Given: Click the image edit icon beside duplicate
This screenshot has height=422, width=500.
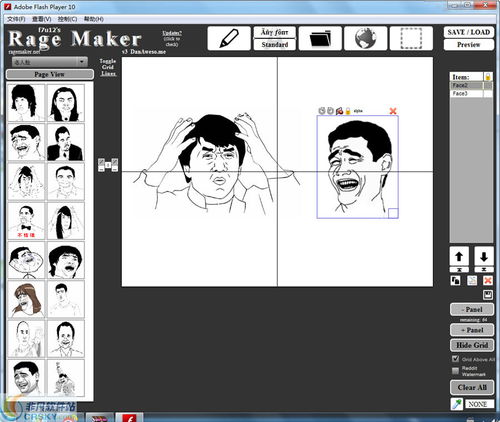Looking at the screenshot, I should 472,280.
